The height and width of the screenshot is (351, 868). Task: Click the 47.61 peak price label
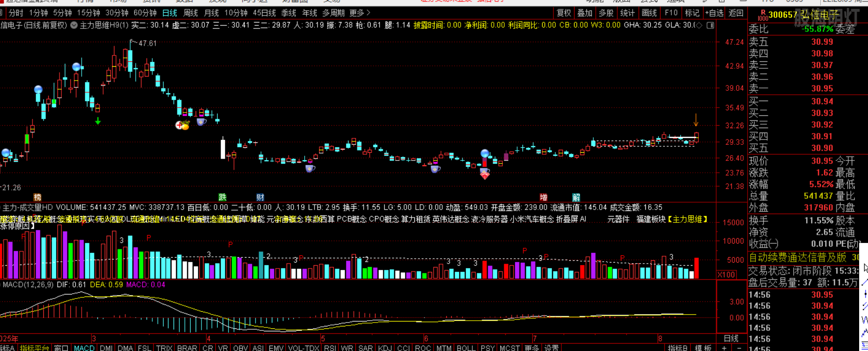147,44
